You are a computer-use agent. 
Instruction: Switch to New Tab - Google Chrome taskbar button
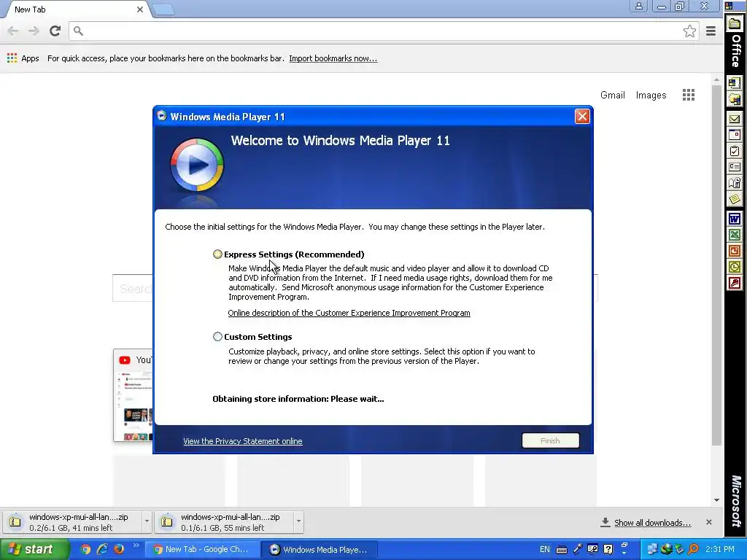point(202,550)
